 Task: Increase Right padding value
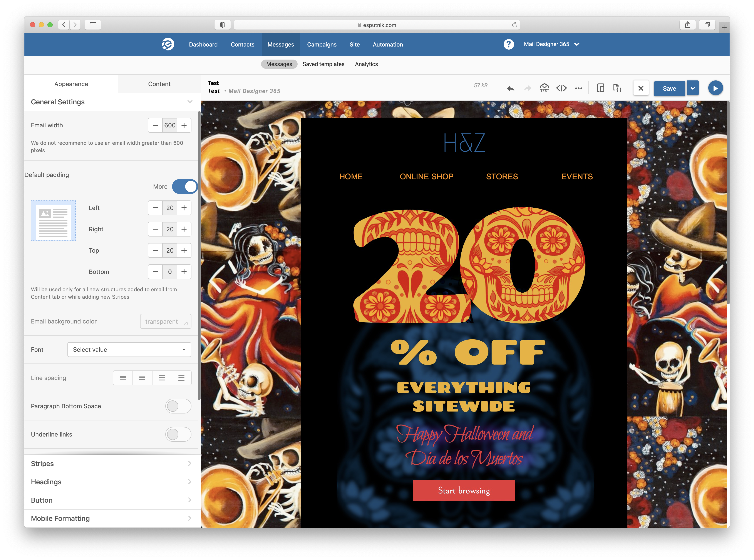click(184, 229)
